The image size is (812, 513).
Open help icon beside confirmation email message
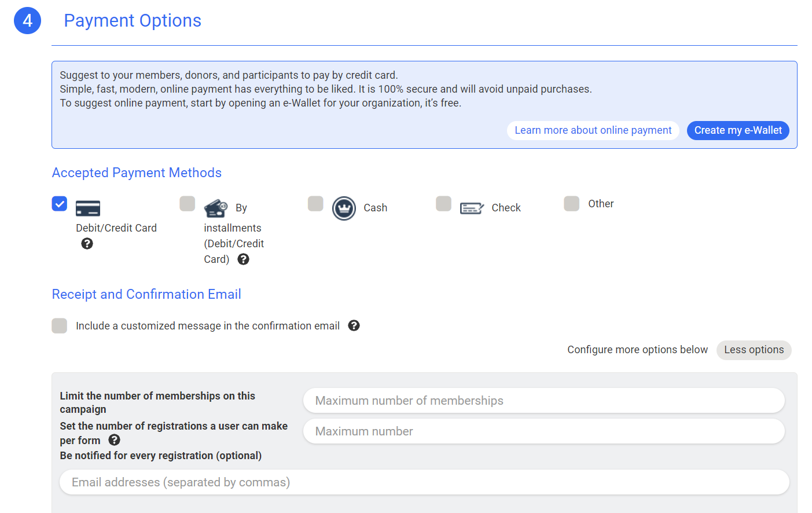click(x=354, y=326)
